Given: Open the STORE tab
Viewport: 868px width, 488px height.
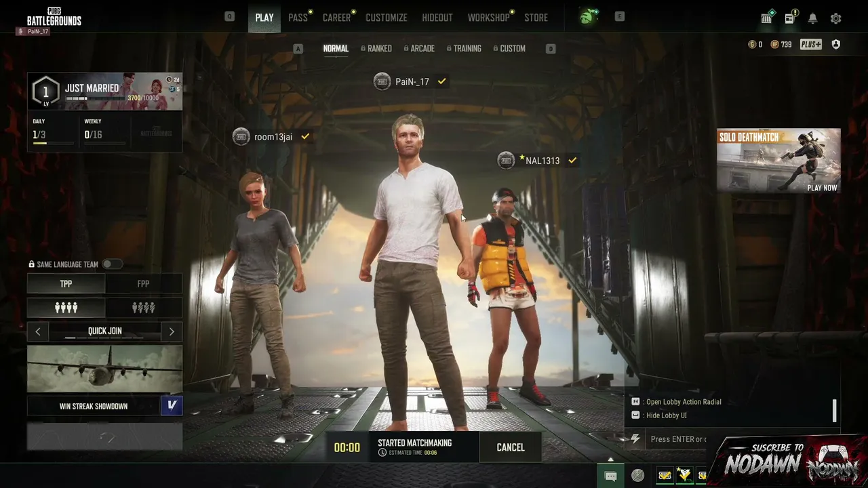Looking at the screenshot, I should pos(536,18).
